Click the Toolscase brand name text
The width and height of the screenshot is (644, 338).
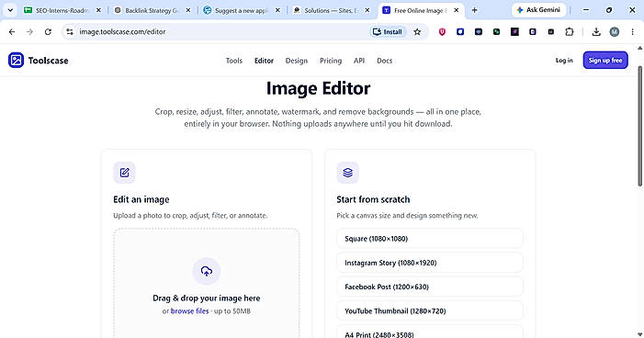(x=48, y=61)
